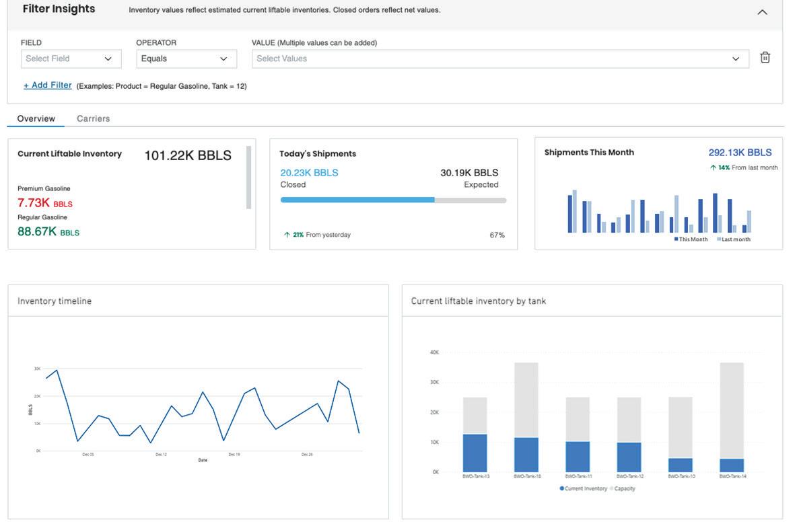Click Regular Gasoline 88.67K value
795x532 pixels.
[x=48, y=232]
